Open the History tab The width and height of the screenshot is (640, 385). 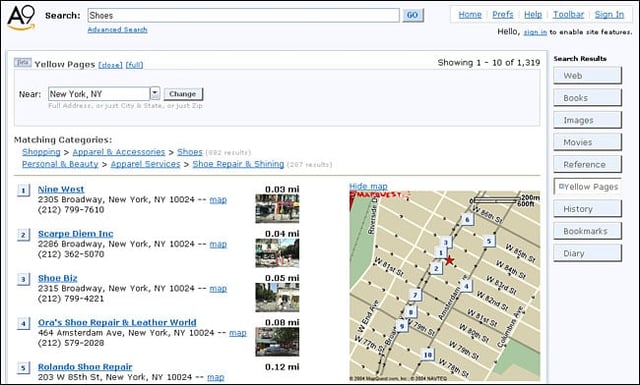coord(587,209)
